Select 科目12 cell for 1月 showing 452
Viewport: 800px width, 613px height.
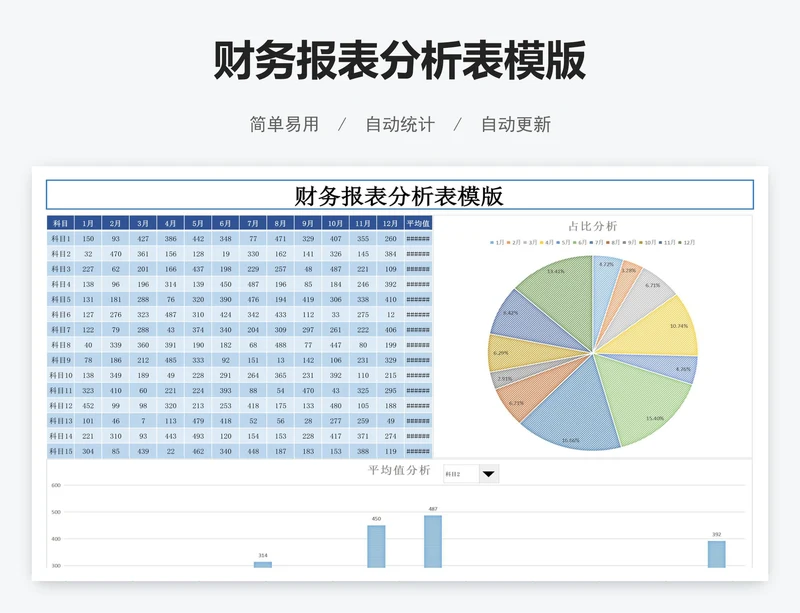[88, 406]
